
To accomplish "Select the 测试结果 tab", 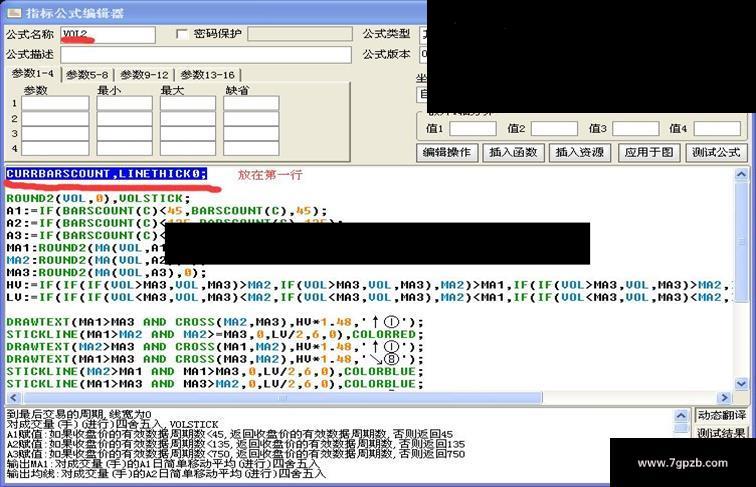I will point(722,433).
